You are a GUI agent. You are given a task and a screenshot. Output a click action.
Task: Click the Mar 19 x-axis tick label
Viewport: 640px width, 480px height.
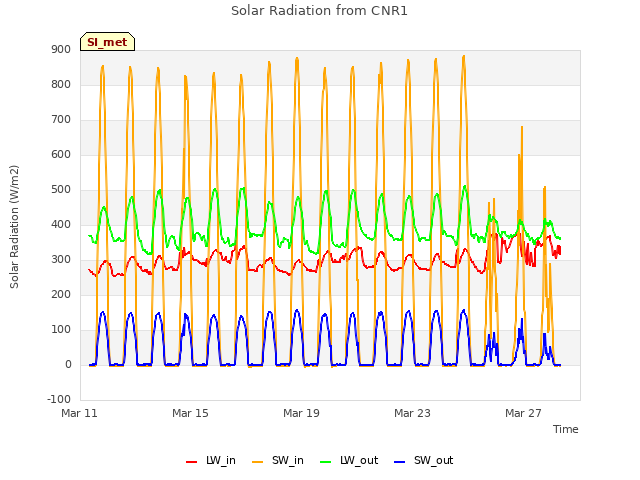point(301,413)
